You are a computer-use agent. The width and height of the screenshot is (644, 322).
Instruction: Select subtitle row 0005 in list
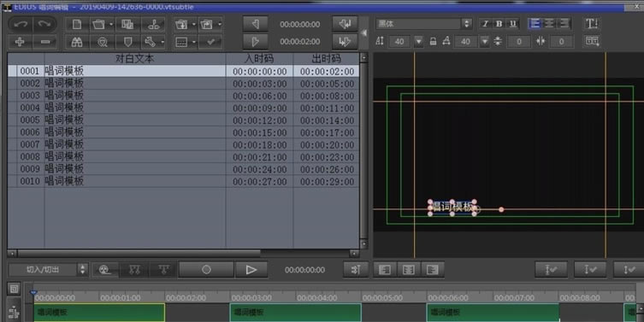183,120
